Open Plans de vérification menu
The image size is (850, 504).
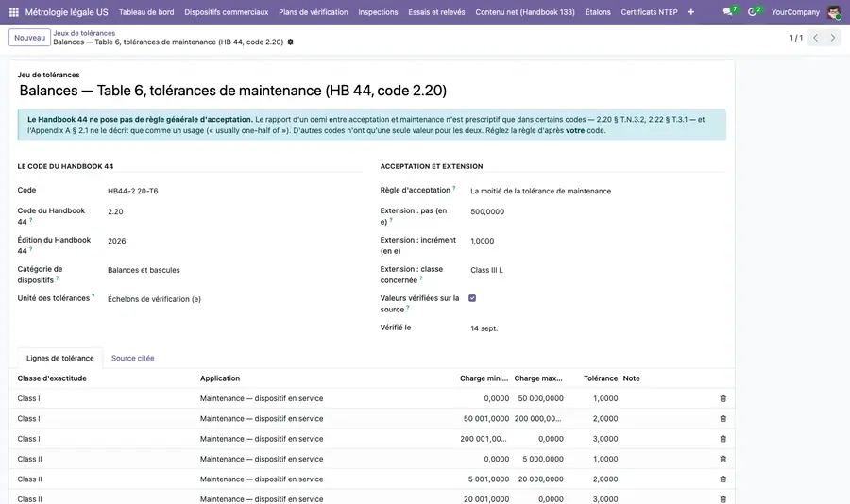(314, 12)
